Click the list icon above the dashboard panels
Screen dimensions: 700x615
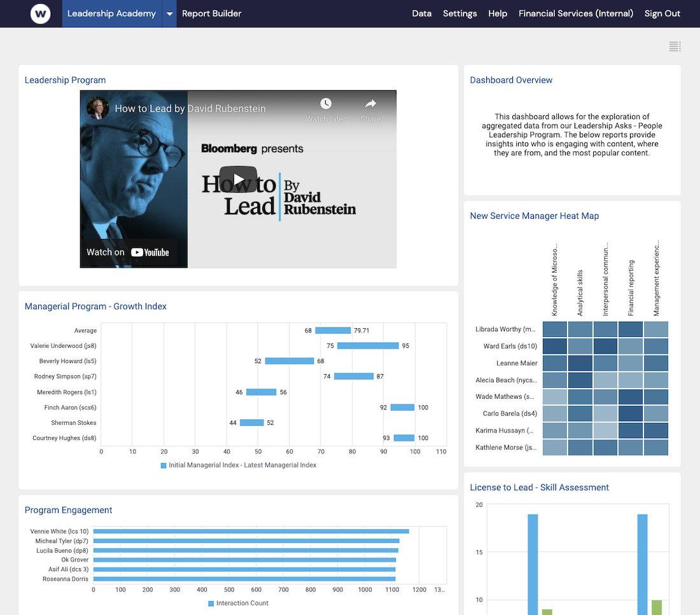674,46
